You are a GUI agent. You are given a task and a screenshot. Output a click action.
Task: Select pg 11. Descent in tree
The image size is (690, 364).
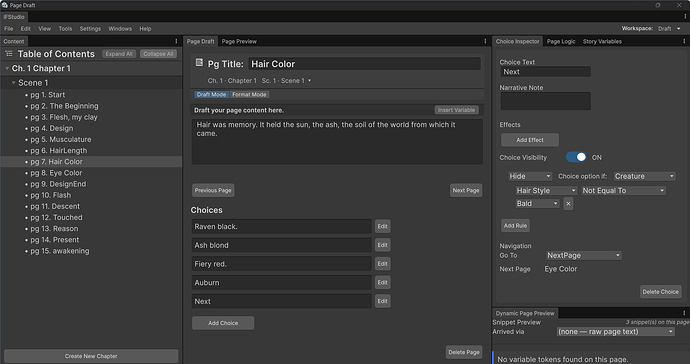(91, 206)
